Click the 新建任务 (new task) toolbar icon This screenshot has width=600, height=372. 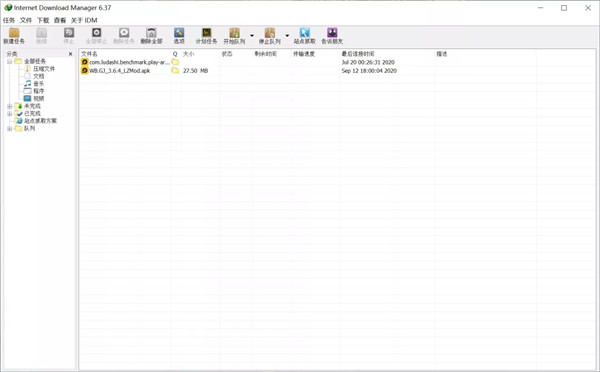(x=14, y=36)
